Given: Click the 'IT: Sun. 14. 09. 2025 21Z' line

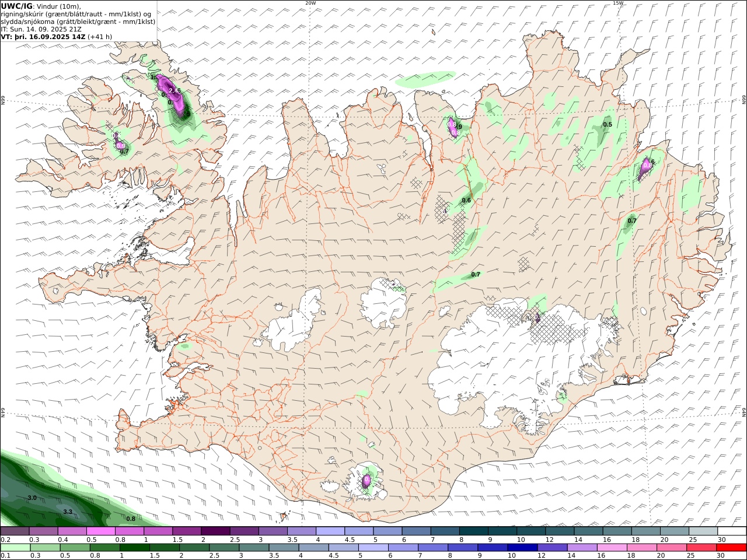Looking at the screenshot, I should 41,29.
